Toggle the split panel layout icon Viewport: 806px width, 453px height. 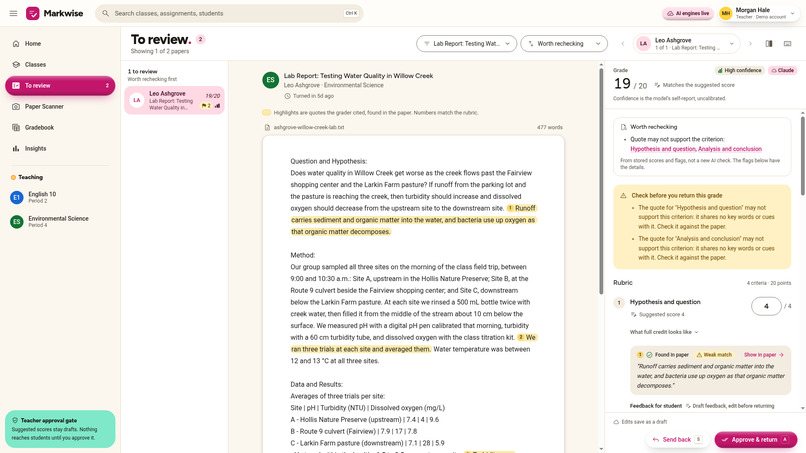(x=769, y=44)
